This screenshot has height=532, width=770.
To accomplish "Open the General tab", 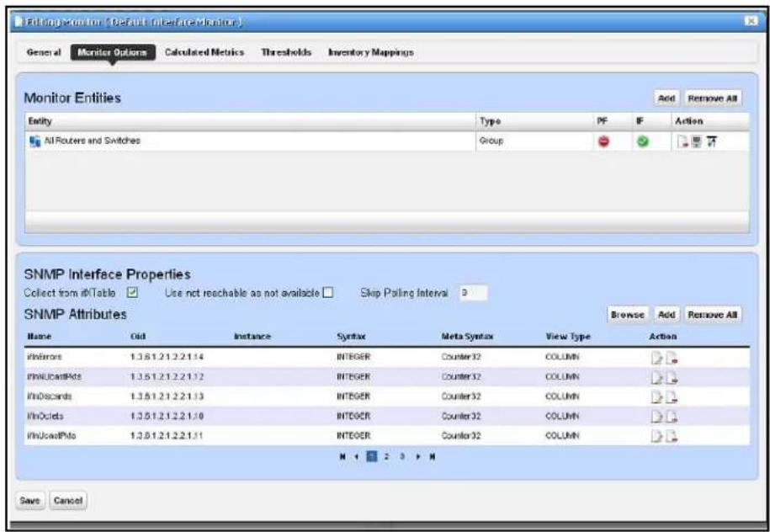I will 45,52.
